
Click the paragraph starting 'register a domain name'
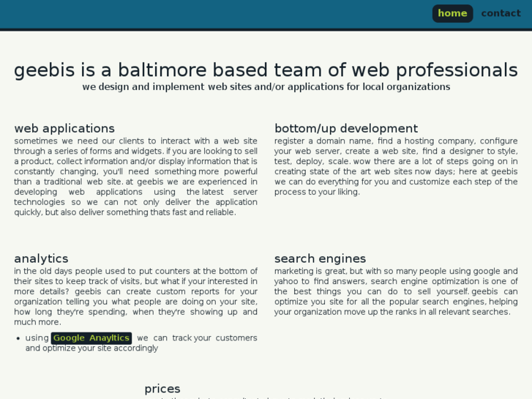[x=396, y=166]
